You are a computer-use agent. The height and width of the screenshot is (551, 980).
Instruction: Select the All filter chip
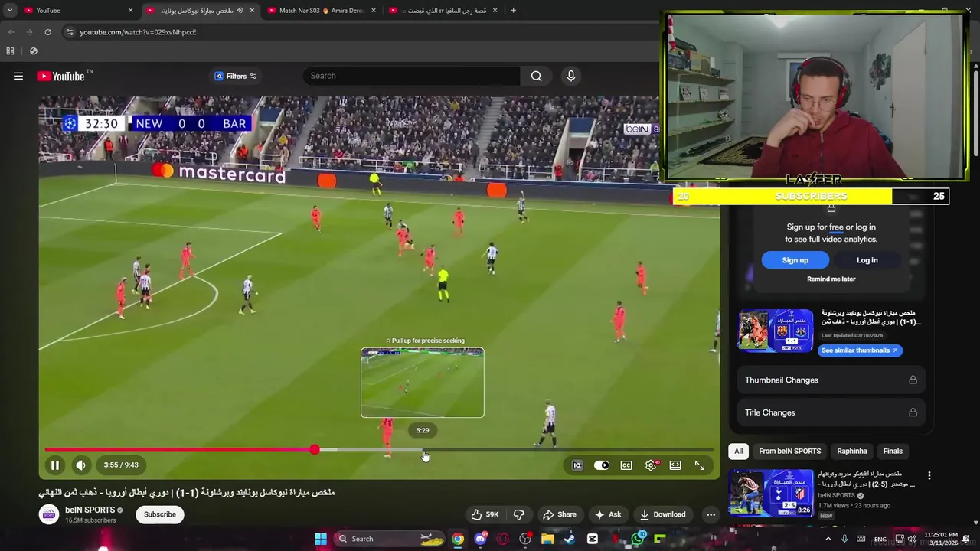point(738,451)
